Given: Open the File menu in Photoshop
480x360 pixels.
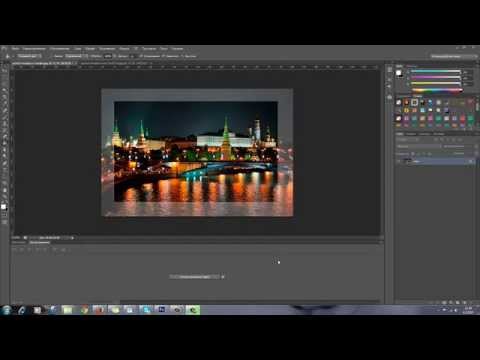Looking at the screenshot, I should click(15, 49).
